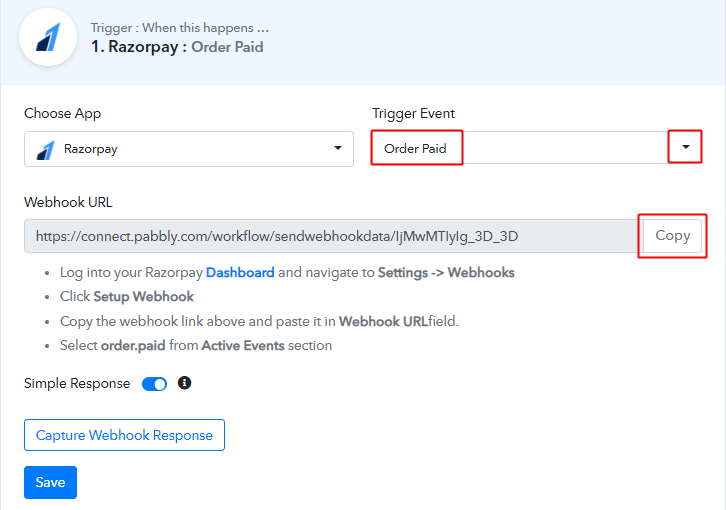
Task: Toggle the Simple Response switch
Action: (154, 384)
